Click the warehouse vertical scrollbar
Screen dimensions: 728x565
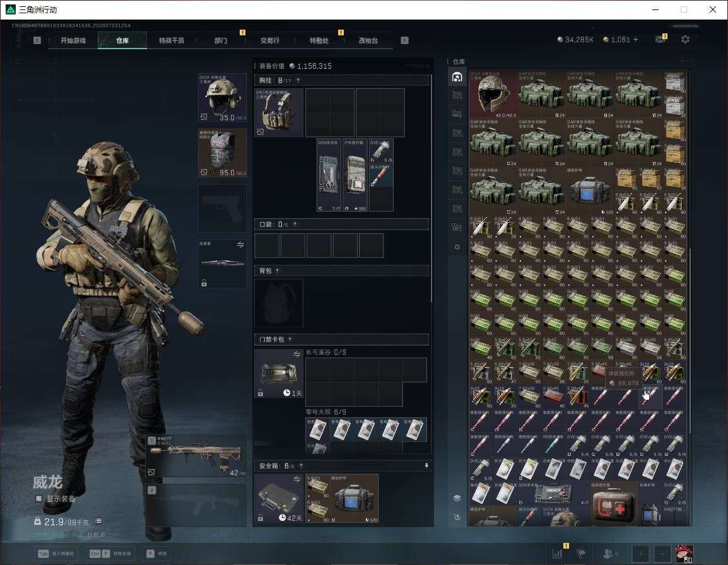pos(690,341)
